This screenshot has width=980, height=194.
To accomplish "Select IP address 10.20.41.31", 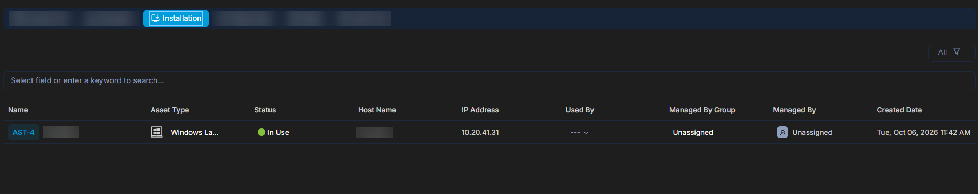I will [480, 132].
